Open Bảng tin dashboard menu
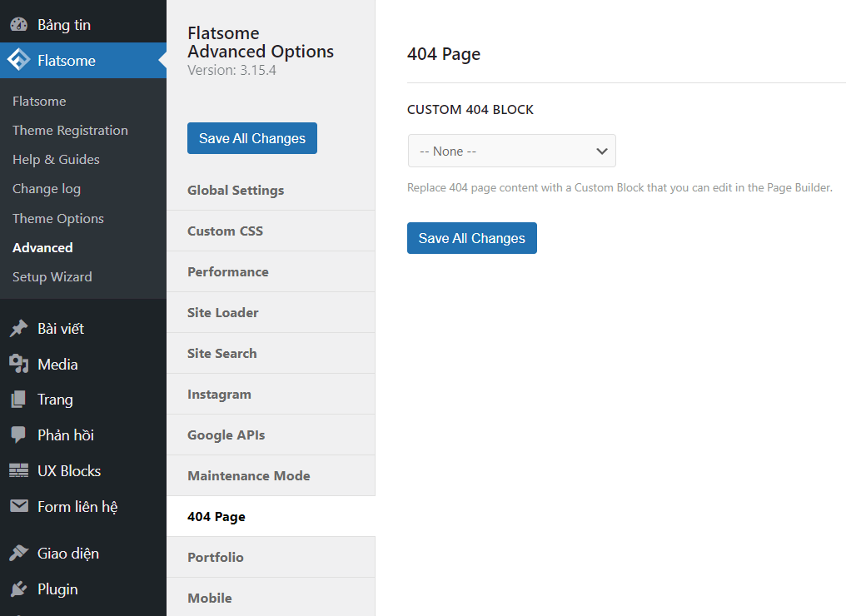846x616 pixels. (x=83, y=24)
